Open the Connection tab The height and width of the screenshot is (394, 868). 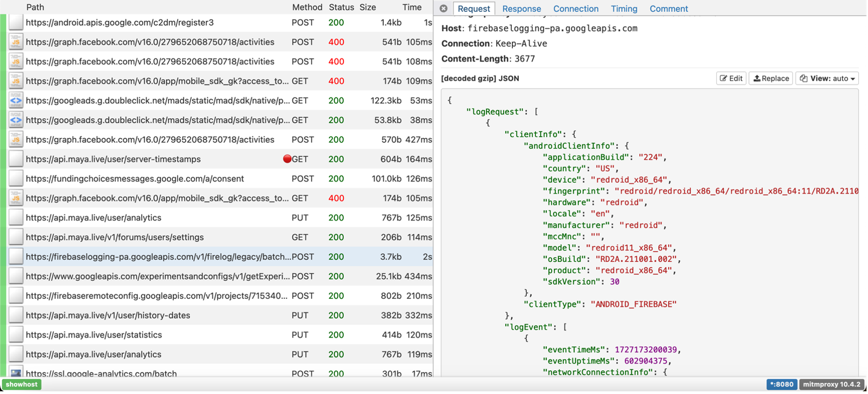click(x=575, y=9)
